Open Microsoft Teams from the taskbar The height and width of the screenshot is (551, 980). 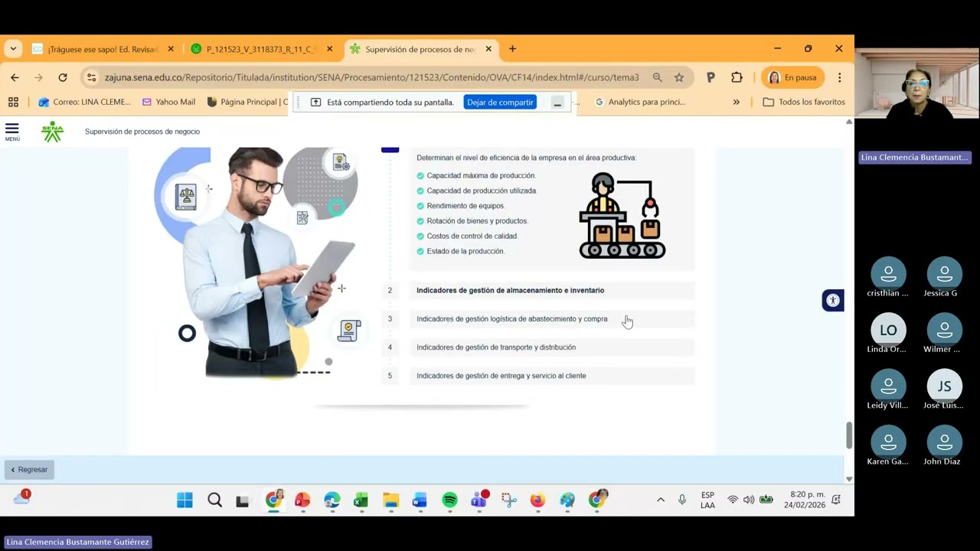(479, 500)
